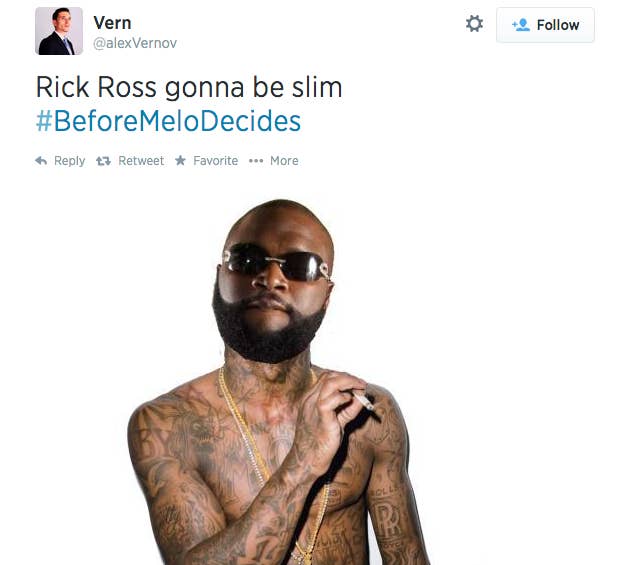The image size is (632, 565).
Task: Click the reply arrow icon
Action: click(x=41, y=161)
